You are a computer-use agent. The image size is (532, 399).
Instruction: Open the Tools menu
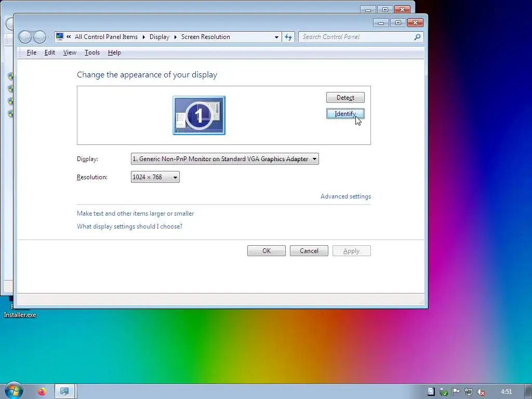[x=92, y=52]
